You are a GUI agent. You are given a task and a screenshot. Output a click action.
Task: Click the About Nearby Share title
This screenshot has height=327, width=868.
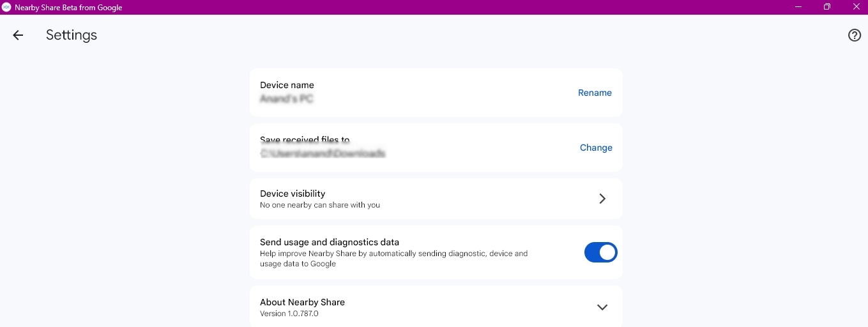pos(302,302)
